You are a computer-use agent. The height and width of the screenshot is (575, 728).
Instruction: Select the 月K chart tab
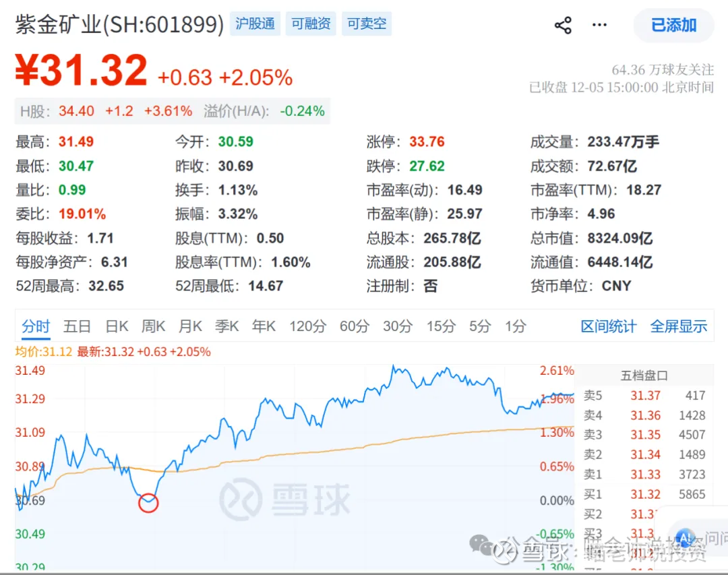[x=190, y=327]
